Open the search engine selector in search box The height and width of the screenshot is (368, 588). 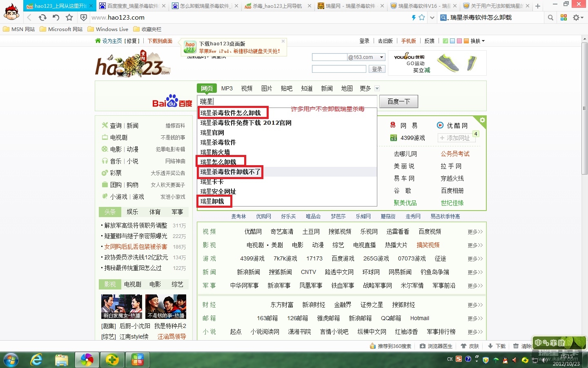click(x=444, y=18)
